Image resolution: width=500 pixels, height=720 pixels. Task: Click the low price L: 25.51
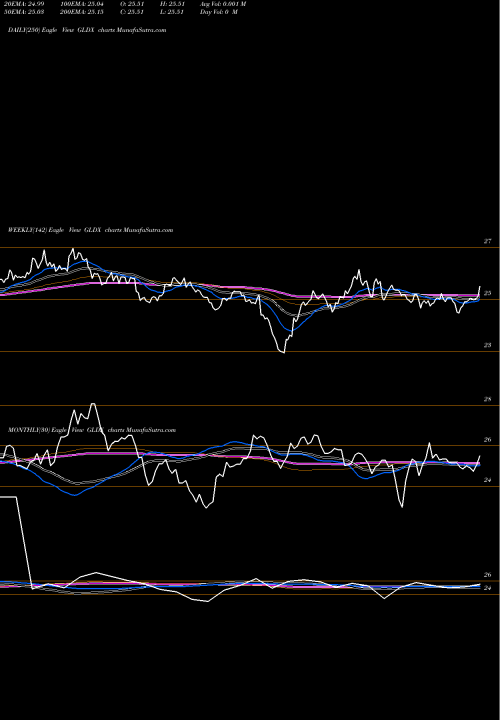click(172, 12)
